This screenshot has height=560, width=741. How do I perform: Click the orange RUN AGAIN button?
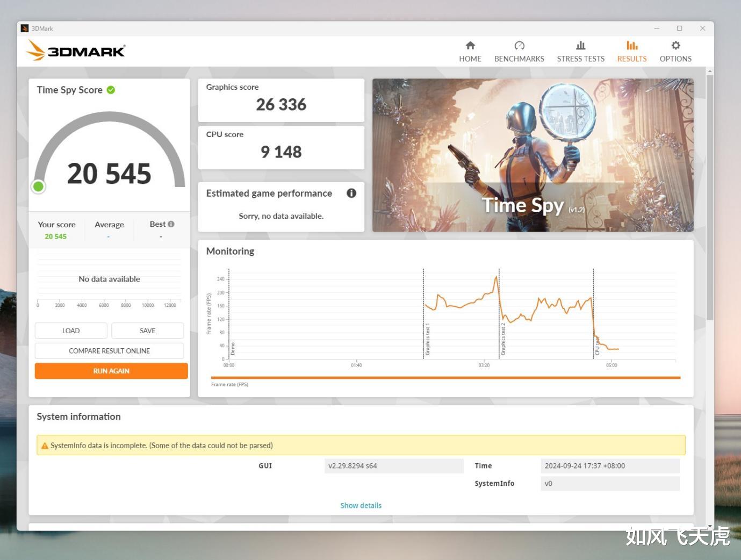111,371
